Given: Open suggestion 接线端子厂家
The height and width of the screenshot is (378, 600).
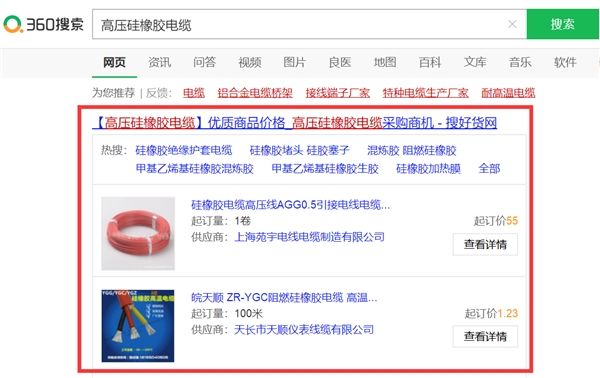Looking at the screenshot, I should pyautogui.click(x=338, y=93).
